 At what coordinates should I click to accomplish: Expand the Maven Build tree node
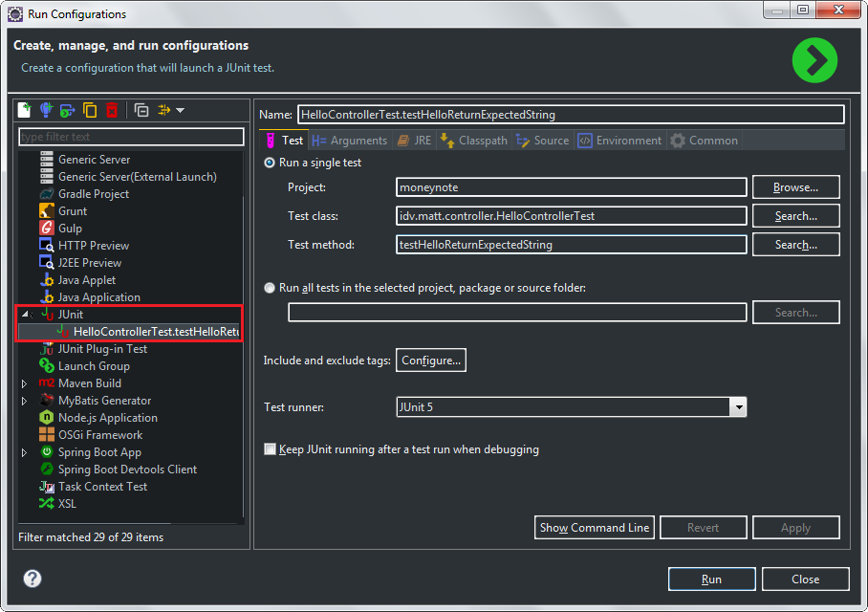pos(25,383)
